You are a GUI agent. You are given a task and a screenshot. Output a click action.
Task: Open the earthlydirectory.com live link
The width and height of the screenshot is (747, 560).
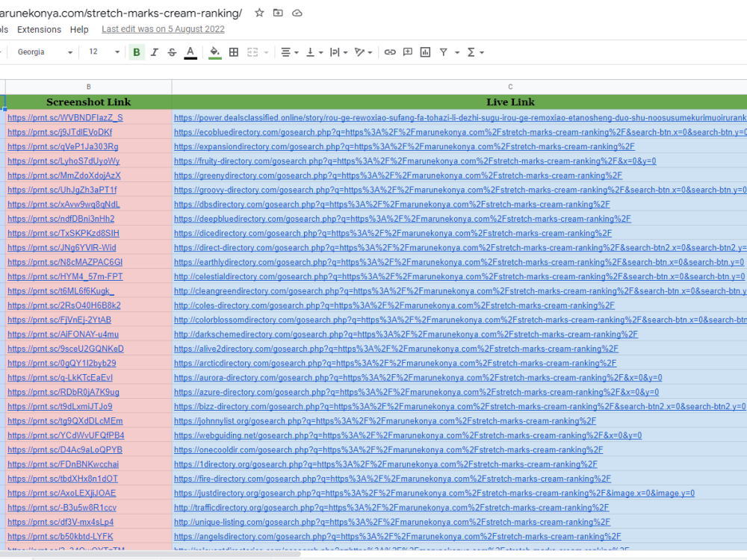click(459, 262)
